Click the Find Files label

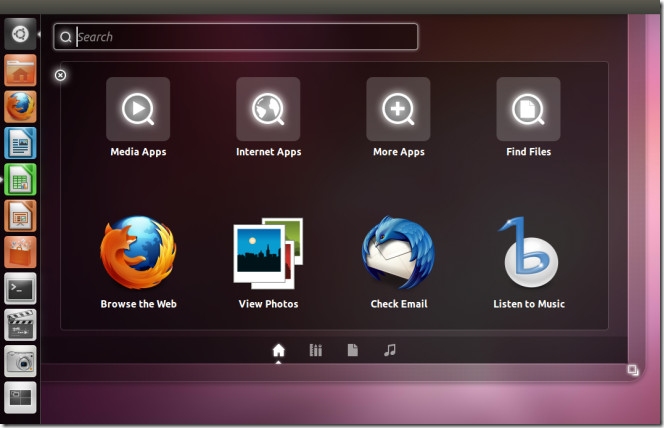point(528,152)
